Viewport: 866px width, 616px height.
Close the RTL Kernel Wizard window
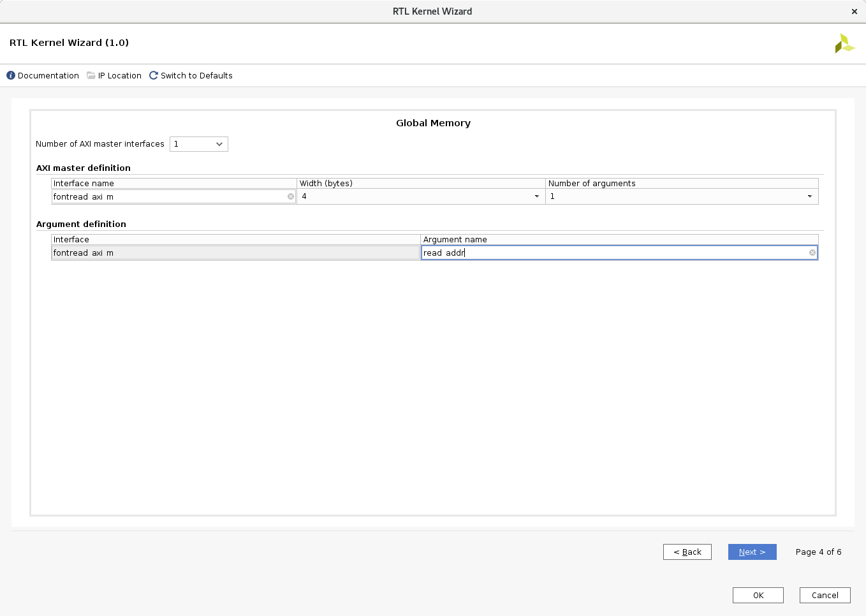(854, 11)
